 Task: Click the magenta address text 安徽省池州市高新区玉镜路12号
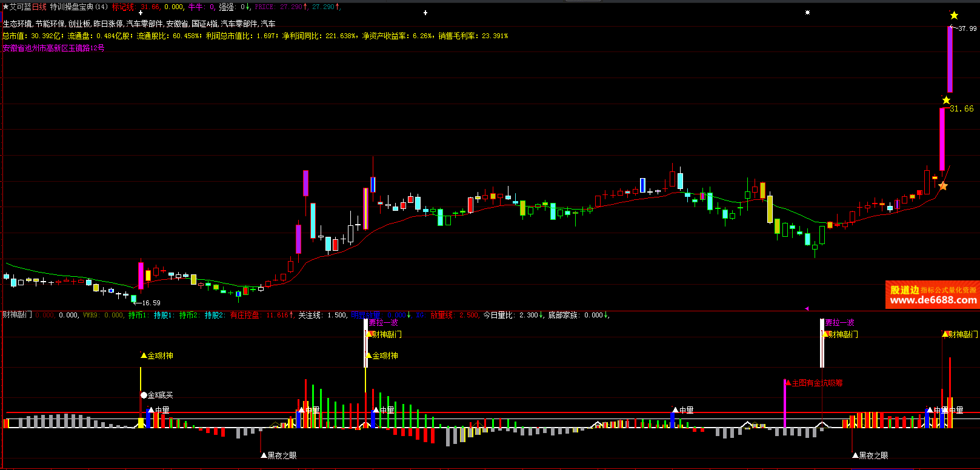click(x=54, y=48)
